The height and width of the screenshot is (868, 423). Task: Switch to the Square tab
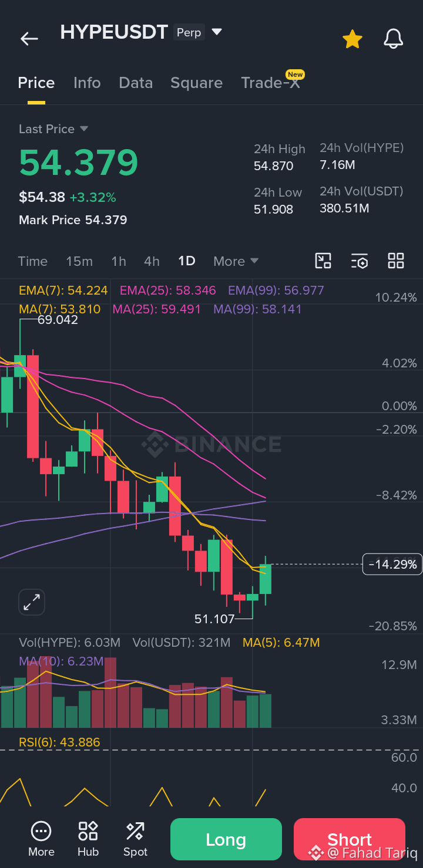point(196,83)
